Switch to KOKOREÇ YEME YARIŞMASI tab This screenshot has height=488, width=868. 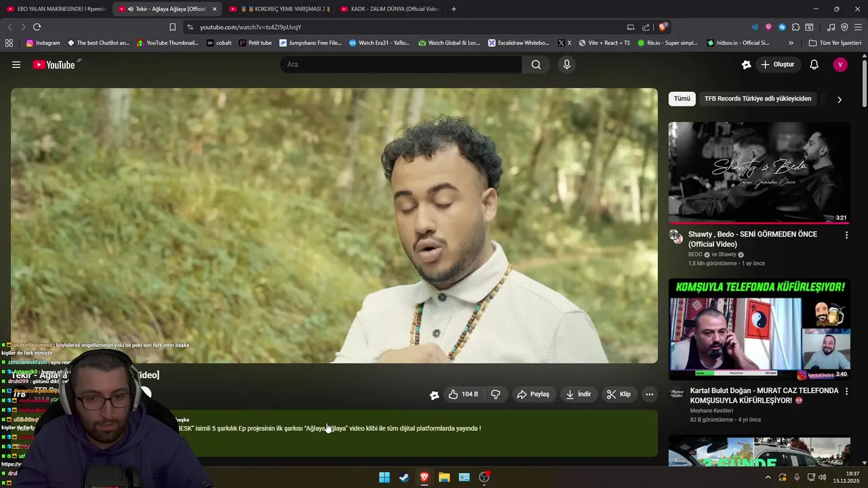click(x=278, y=9)
